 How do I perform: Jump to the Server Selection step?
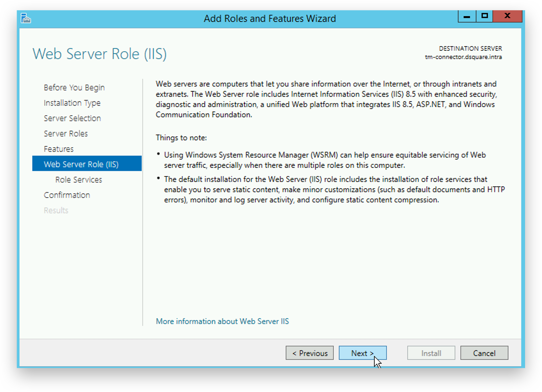pyautogui.click(x=72, y=118)
